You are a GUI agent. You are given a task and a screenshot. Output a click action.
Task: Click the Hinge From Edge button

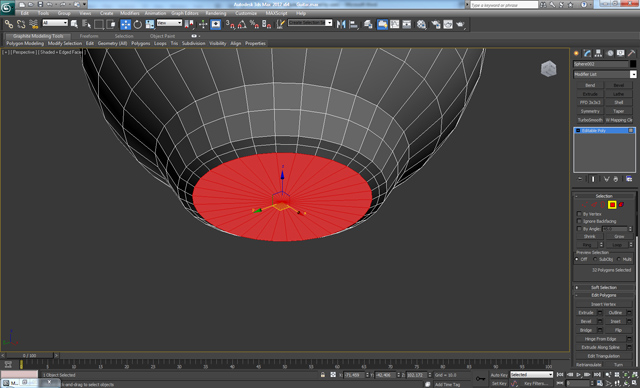point(600,339)
